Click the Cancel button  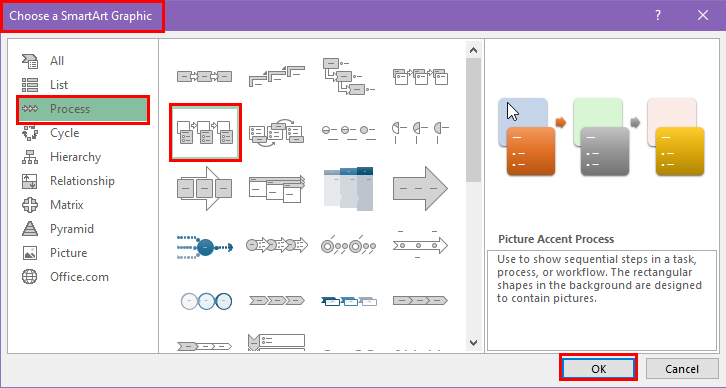coord(682,369)
